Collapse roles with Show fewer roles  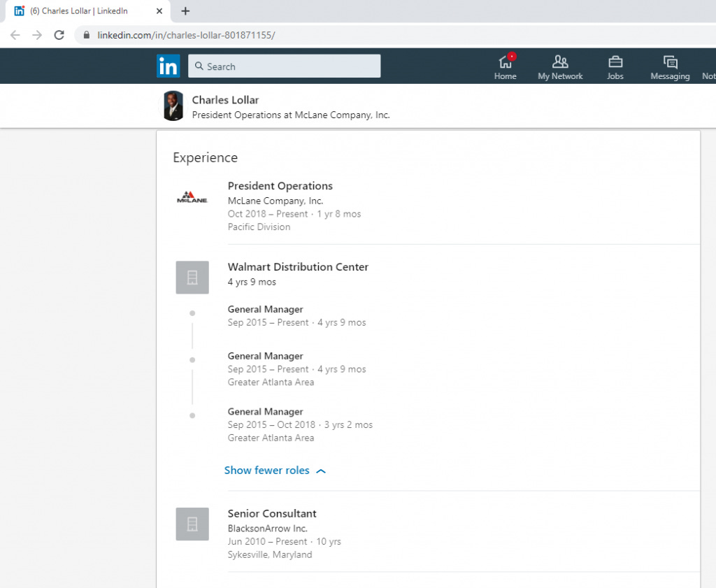275,471
